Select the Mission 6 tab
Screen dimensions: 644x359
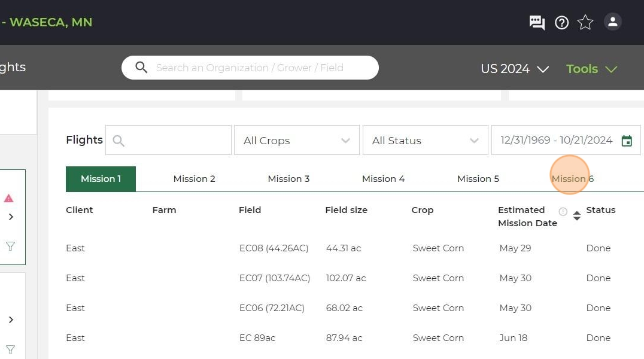[x=572, y=179]
